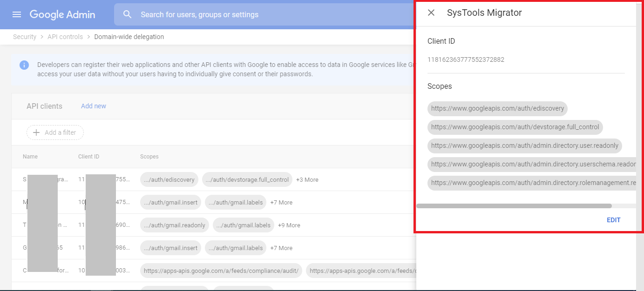644x291 pixels.
Task: Close the SysTools Migrator panel
Action: [x=431, y=13]
